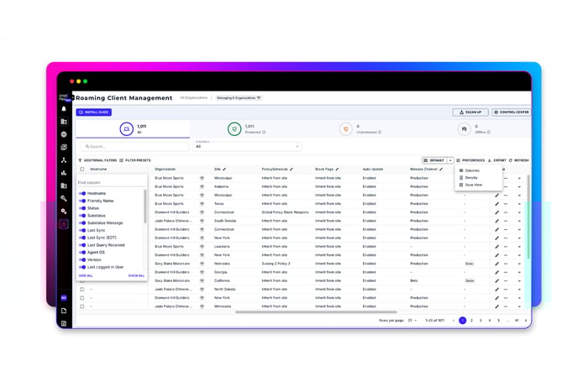The image size is (588, 392).
Task: Go to page 41 of results
Action: pyautogui.click(x=517, y=321)
